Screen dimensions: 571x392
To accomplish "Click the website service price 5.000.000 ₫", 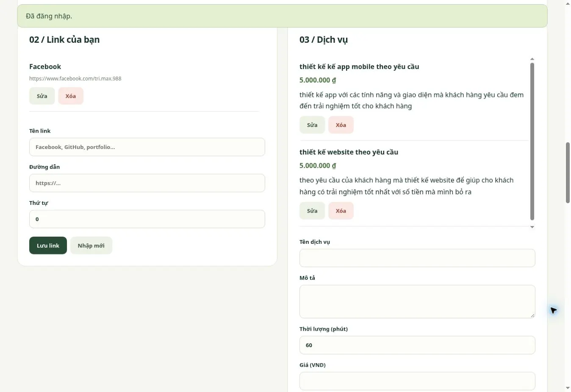I will coord(318,166).
